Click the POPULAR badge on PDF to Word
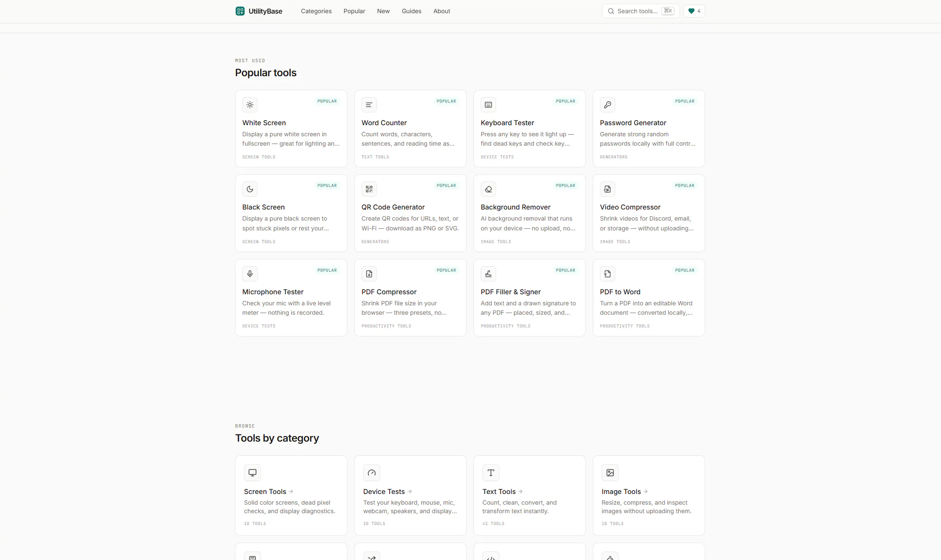941x560 pixels. point(685,270)
